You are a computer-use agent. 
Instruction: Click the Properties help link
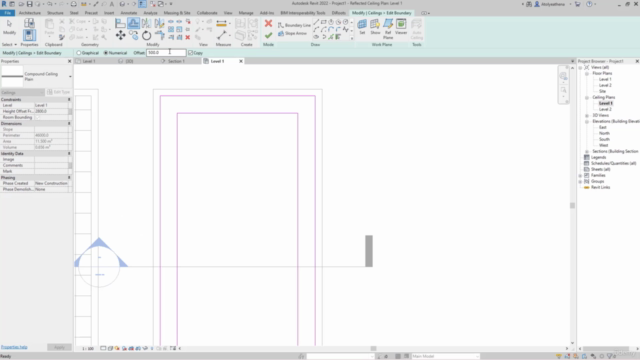[14, 347]
